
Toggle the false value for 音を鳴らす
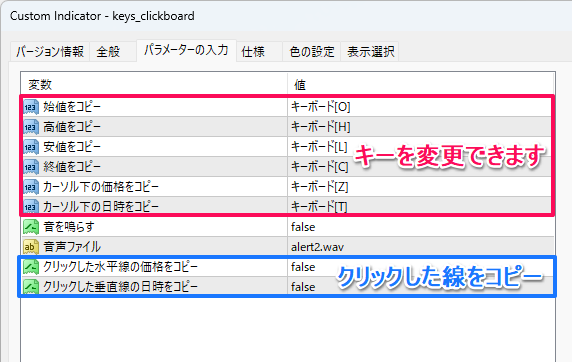tap(420, 227)
